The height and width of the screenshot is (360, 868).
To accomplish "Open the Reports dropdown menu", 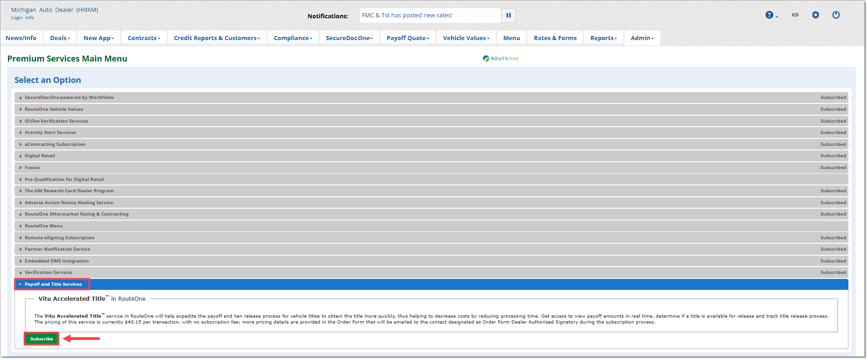I will [x=604, y=38].
